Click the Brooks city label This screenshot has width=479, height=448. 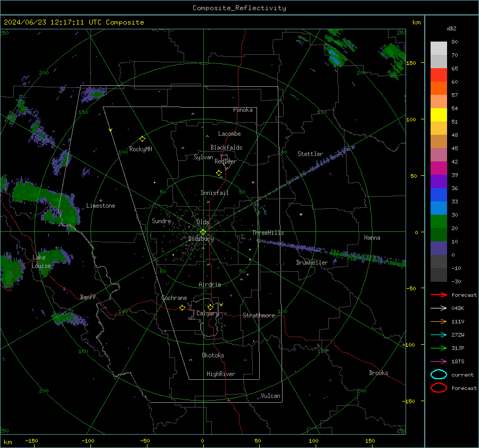[378, 373]
